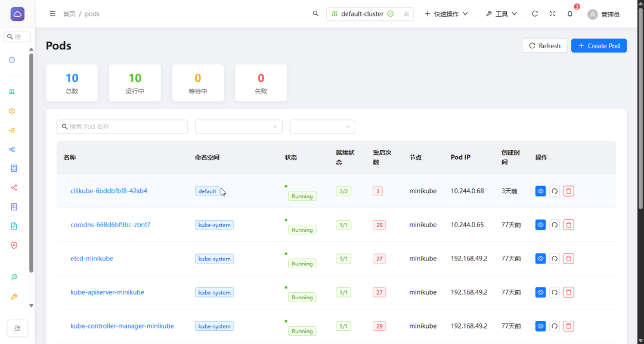The height and width of the screenshot is (344, 644).
Task: Click the 失败 failed pods card
Action: pyautogui.click(x=261, y=83)
